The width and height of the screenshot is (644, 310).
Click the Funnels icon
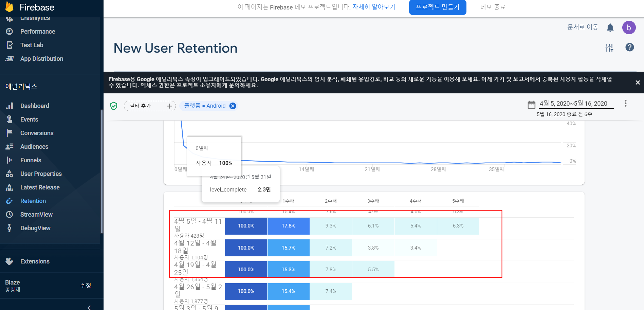point(10,160)
